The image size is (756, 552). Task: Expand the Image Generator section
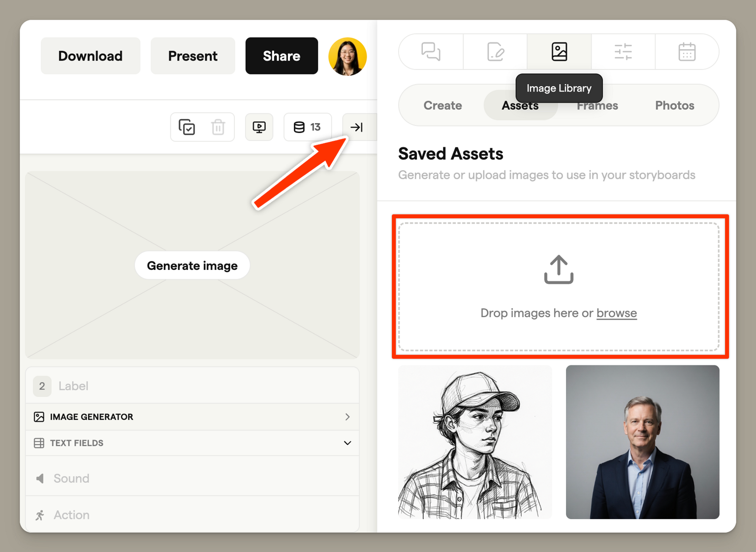192,417
